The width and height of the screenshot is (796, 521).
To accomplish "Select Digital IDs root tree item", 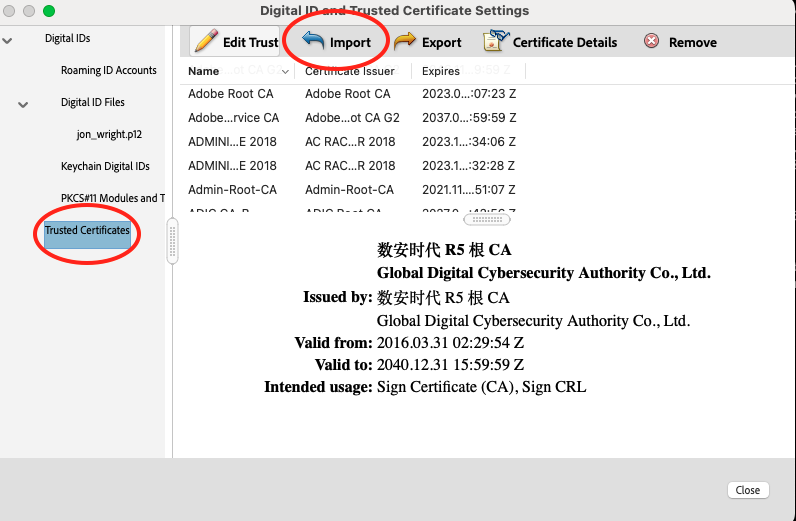I will click(68, 38).
